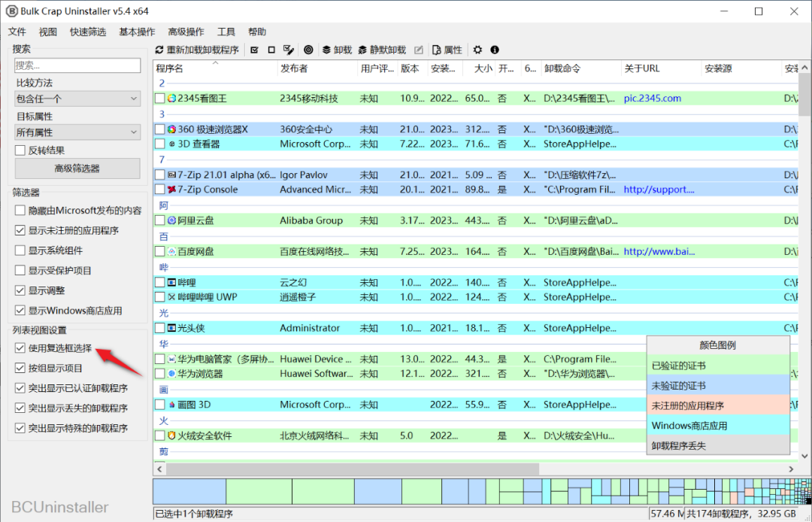812x522 pixels.
Task: Uncheck 按组显示项目 option
Action: 20,369
